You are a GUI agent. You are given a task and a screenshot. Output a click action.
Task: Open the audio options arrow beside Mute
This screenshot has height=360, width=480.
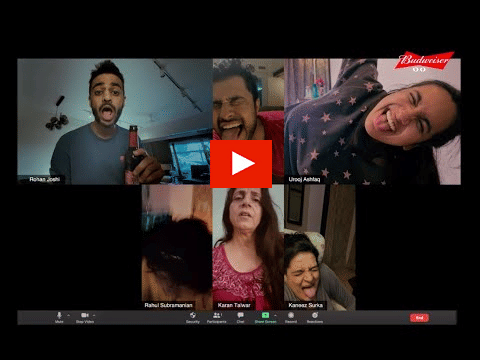pyautogui.click(x=69, y=315)
